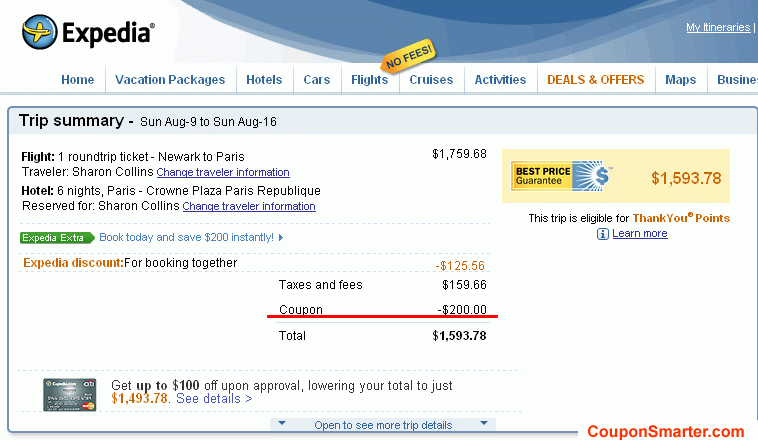Image resolution: width=758 pixels, height=440 pixels.
Task: Click the Citi credit card image
Action: coord(69,394)
